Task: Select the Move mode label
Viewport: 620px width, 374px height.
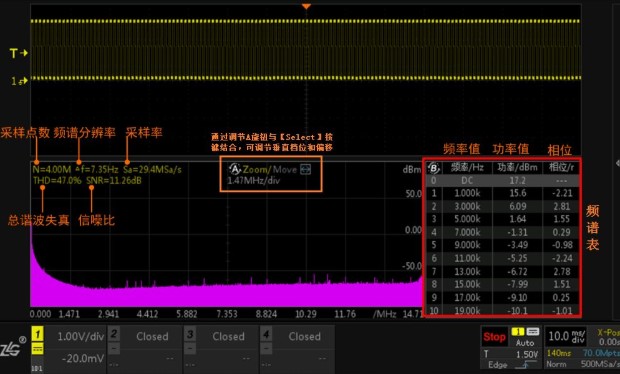Action: pos(285,170)
